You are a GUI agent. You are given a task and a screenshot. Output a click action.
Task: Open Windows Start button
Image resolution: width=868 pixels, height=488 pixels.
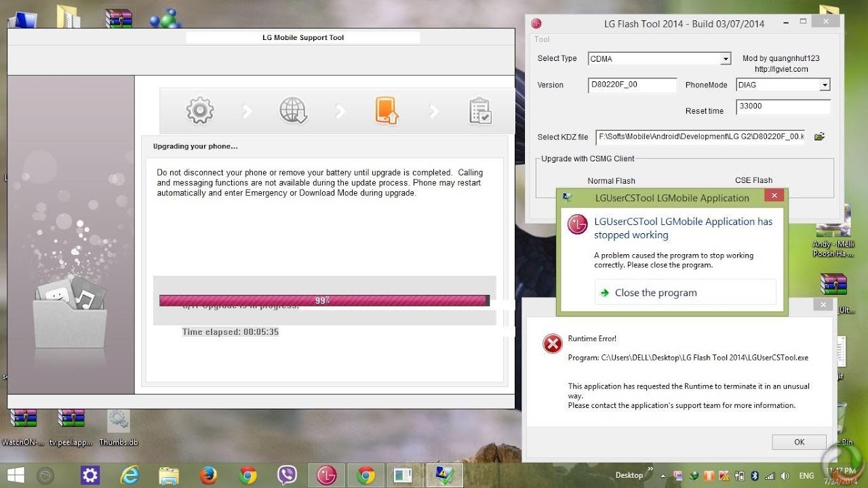tap(16, 475)
